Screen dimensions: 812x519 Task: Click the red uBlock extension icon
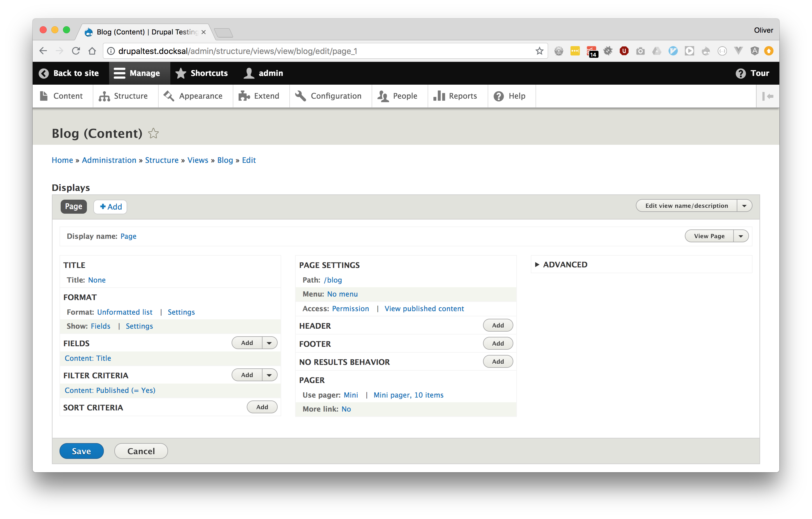[624, 51]
